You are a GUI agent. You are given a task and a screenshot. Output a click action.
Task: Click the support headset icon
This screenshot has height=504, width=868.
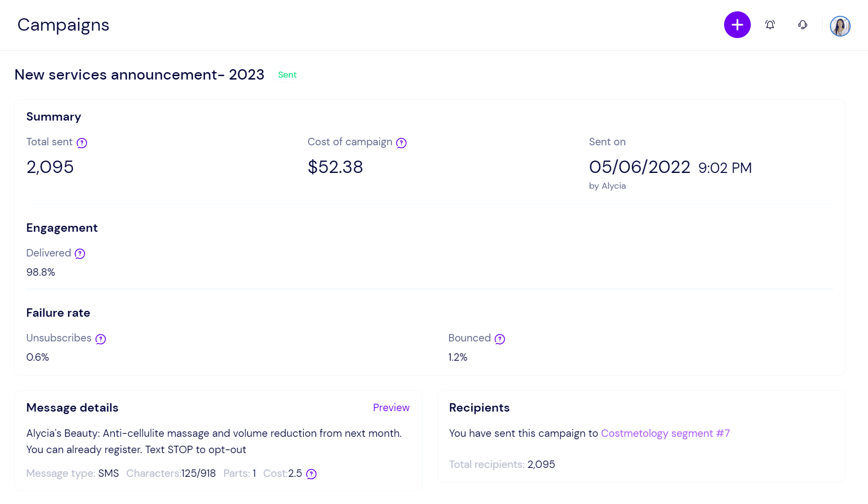point(803,25)
